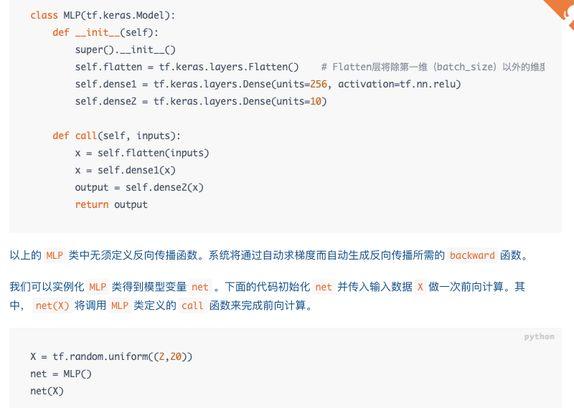Click the def call(self, inputs) line
Viewport: 574px width, 408px height.
pyautogui.click(x=116, y=136)
